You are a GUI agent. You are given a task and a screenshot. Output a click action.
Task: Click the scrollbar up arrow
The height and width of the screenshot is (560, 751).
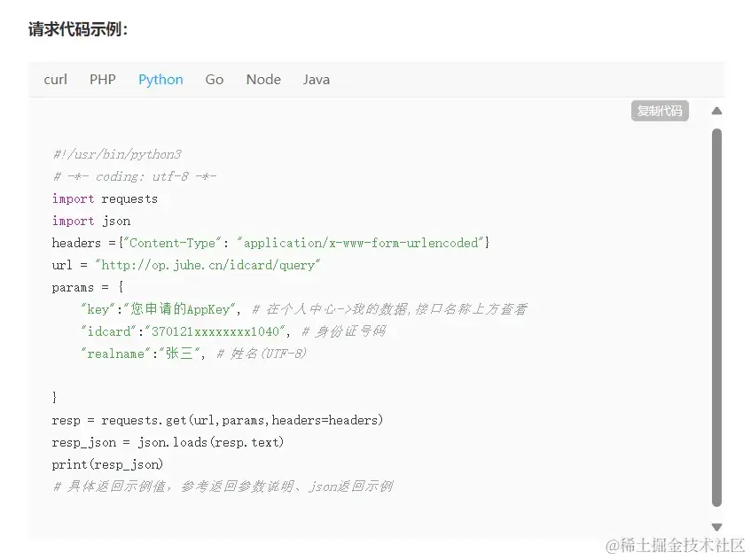716,111
